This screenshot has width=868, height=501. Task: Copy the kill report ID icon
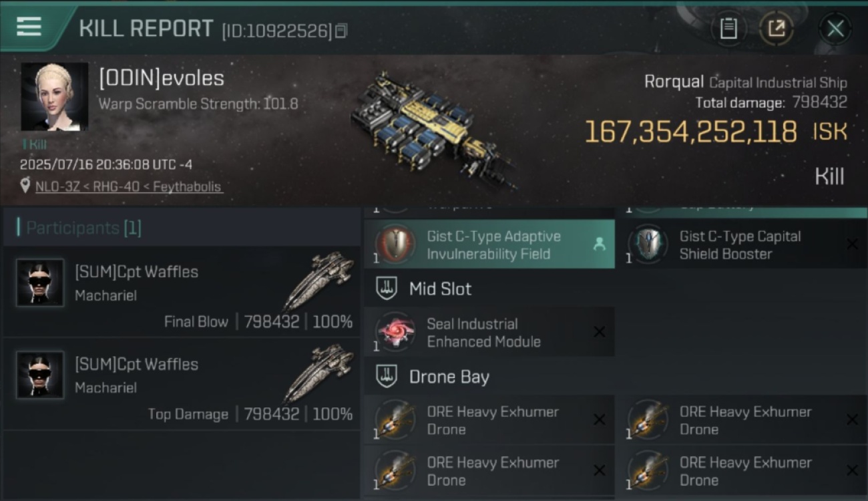[341, 31]
